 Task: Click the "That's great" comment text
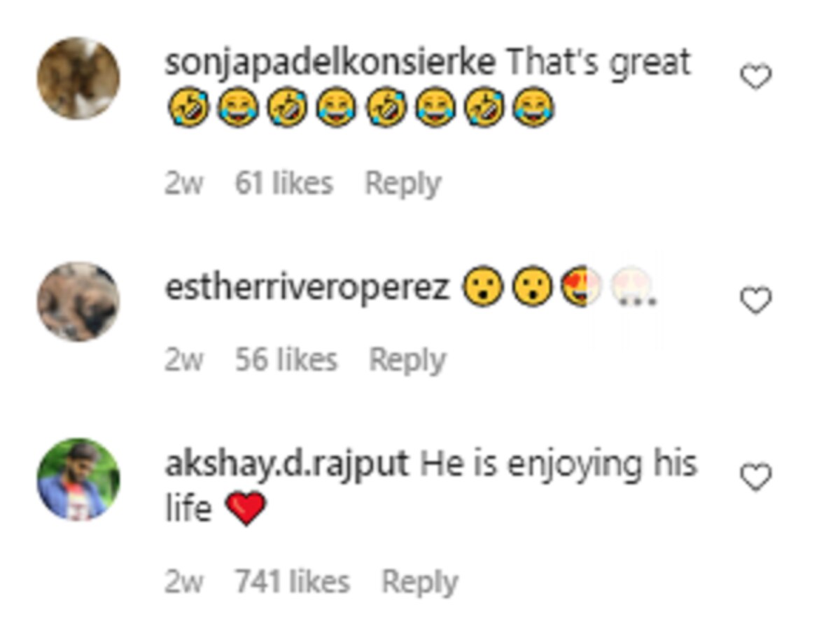click(x=599, y=64)
